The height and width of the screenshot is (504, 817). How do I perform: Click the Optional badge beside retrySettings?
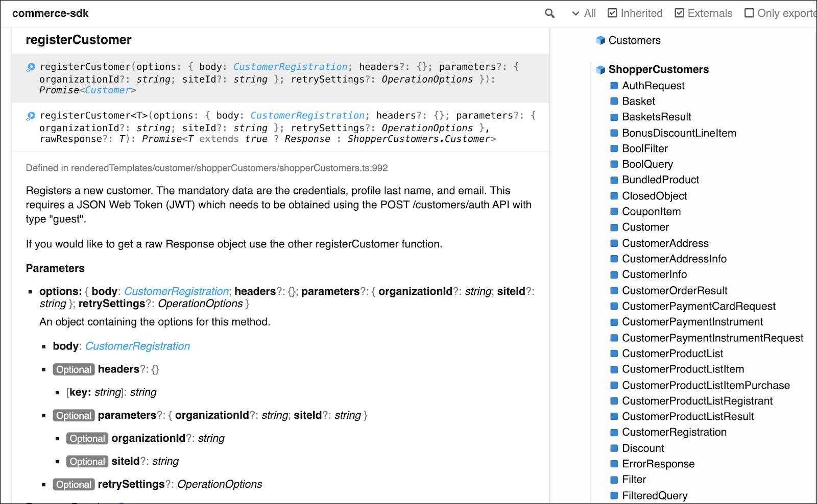(x=74, y=485)
